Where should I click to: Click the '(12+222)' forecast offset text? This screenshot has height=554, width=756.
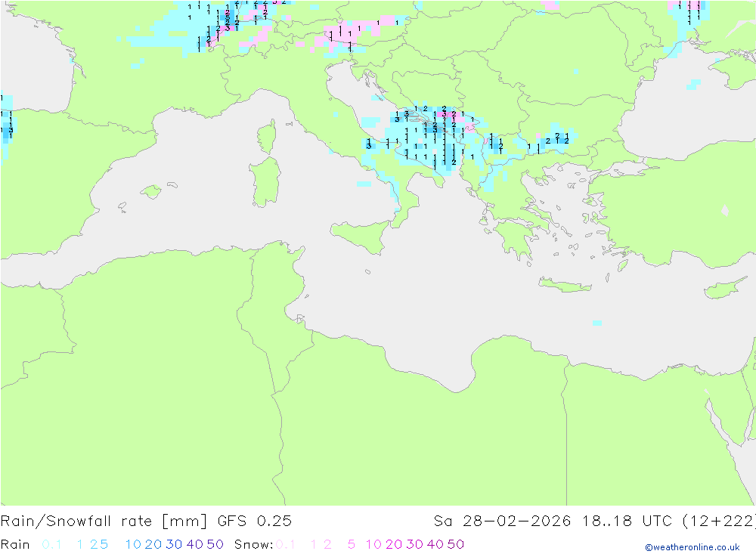click(x=720, y=522)
